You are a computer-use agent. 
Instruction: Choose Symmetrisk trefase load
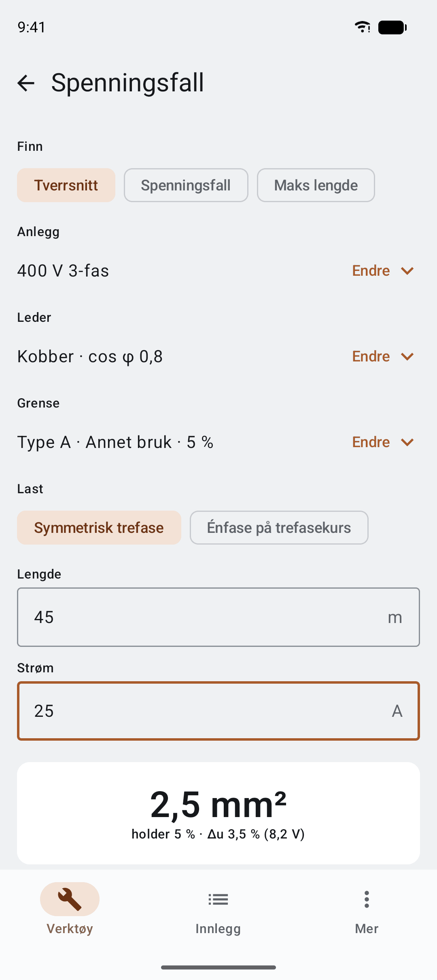[99, 528]
